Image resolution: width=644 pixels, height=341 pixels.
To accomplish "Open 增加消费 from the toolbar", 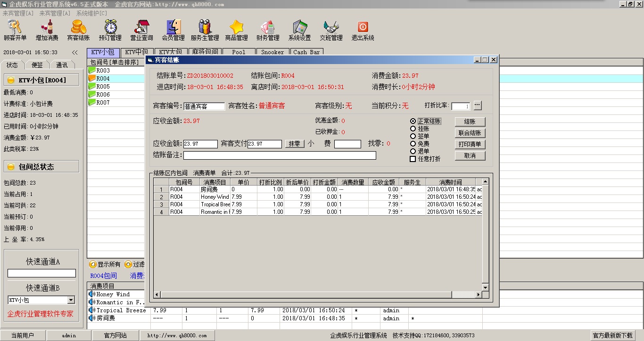I will click(x=47, y=30).
